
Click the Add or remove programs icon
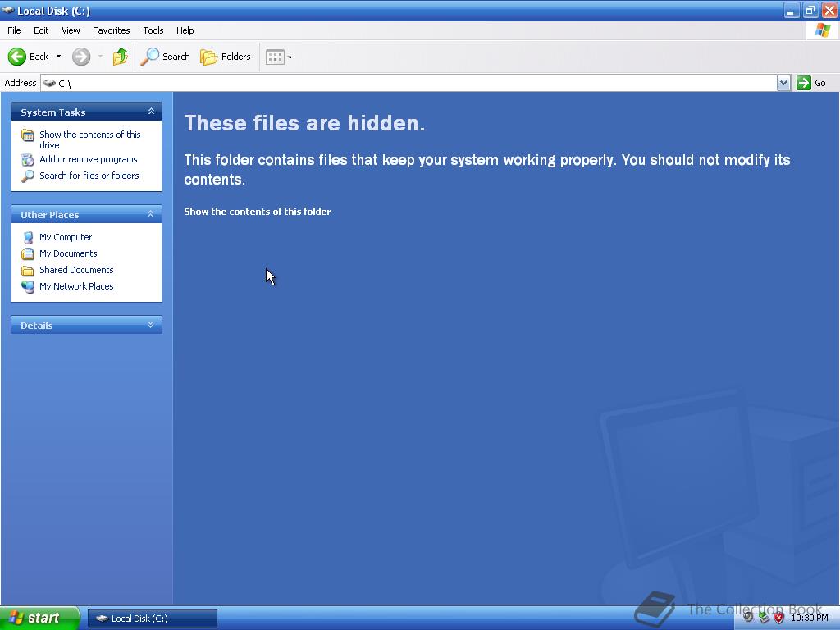click(28, 160)
